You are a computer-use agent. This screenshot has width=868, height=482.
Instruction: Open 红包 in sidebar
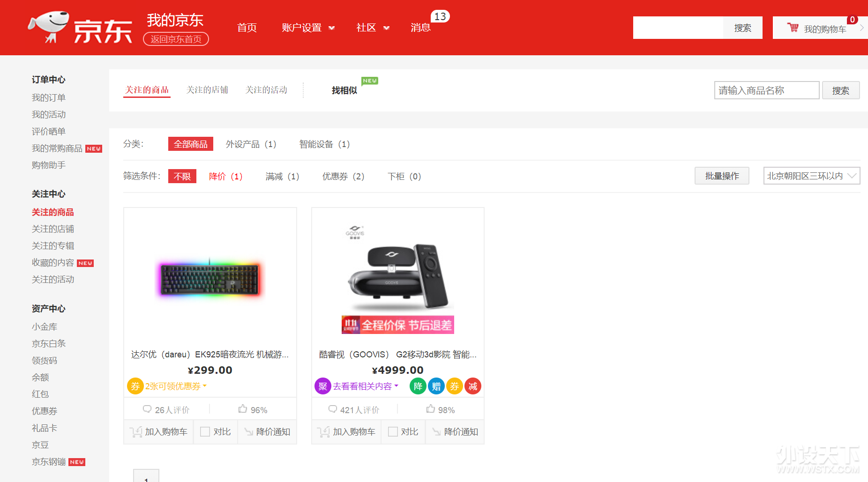(x=40, y=394)
